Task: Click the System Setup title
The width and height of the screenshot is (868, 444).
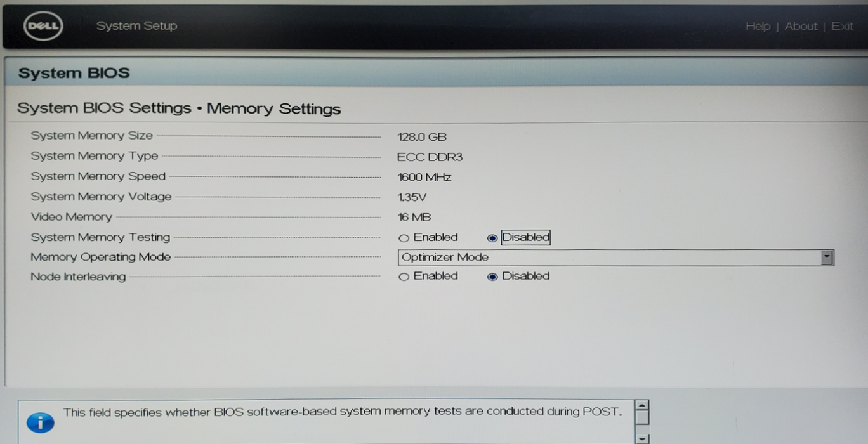Action: [136, 26]
